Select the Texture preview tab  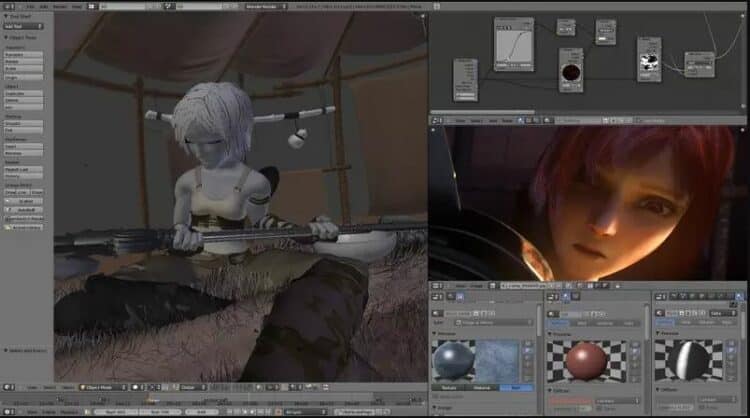[449, 388]
